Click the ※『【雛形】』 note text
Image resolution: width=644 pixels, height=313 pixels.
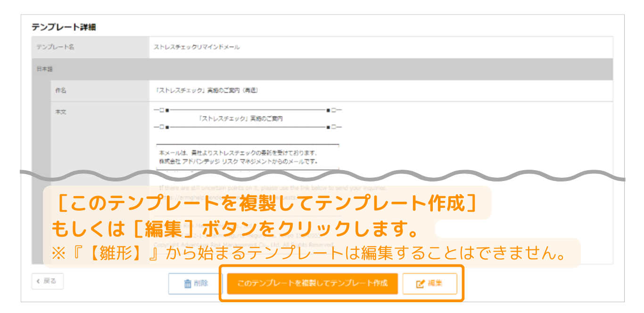pyautogui.click(x=309, y=254)
